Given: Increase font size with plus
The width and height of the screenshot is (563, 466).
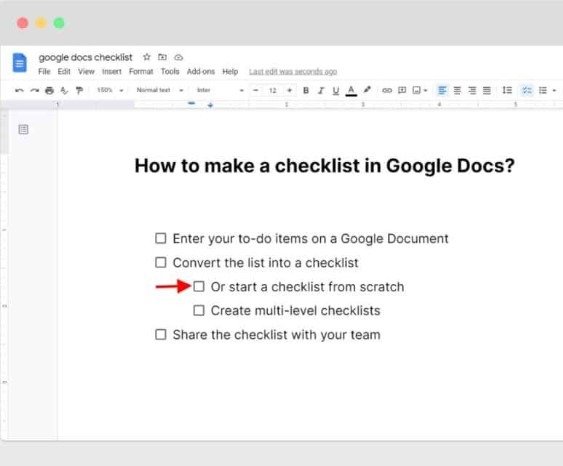Looking at the screenshot, I should click(289, 90).
